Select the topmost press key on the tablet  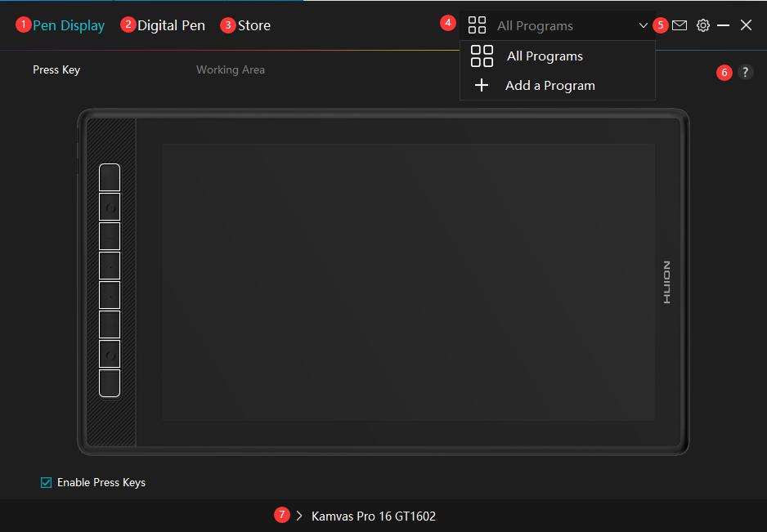110,177
